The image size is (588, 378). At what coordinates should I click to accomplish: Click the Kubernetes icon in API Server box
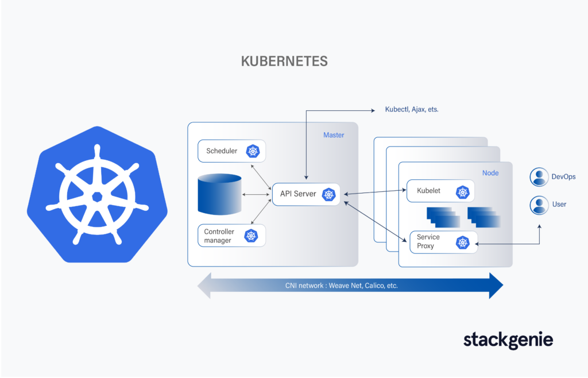(x=329, y=194)
